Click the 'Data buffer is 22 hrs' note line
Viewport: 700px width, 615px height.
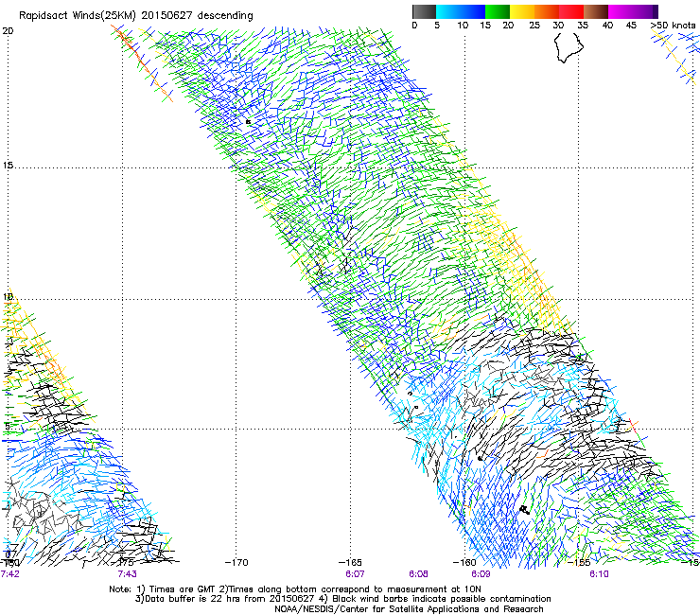click(342, 599)
